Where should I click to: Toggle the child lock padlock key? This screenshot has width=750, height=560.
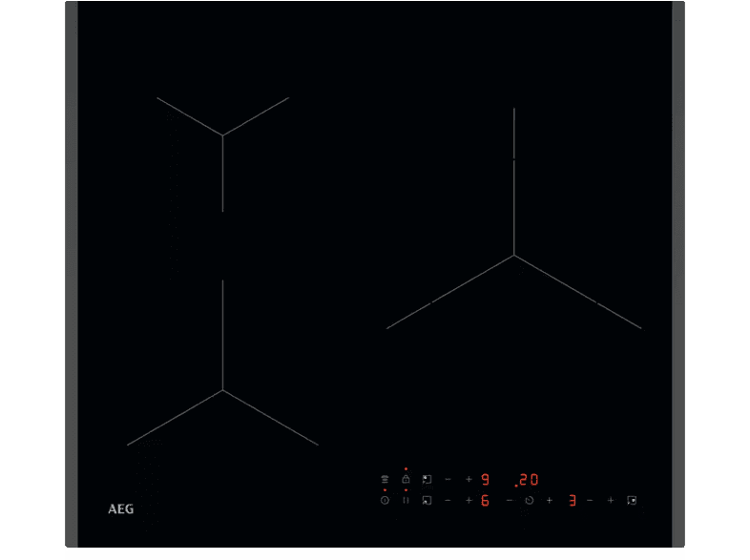point(406,479)
